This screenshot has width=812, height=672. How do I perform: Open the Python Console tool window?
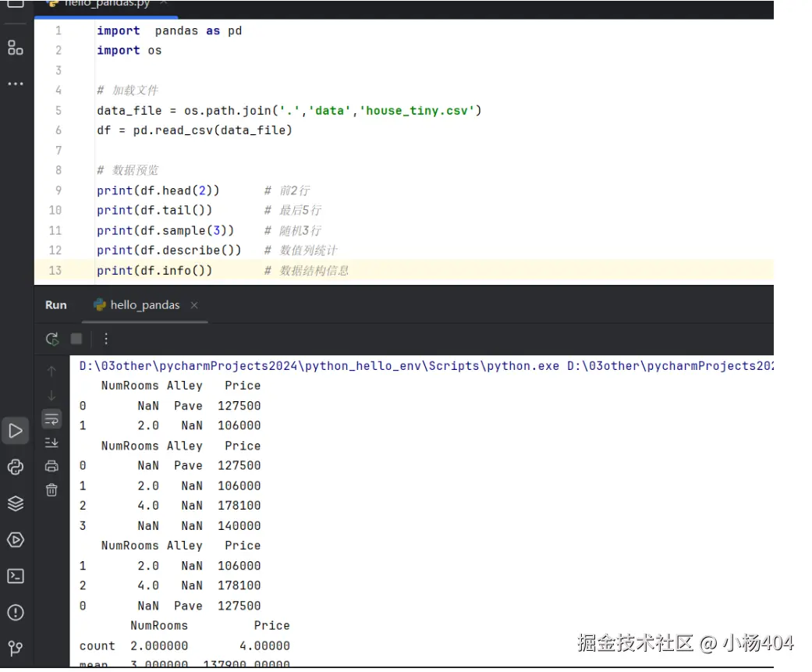[16, 468]
